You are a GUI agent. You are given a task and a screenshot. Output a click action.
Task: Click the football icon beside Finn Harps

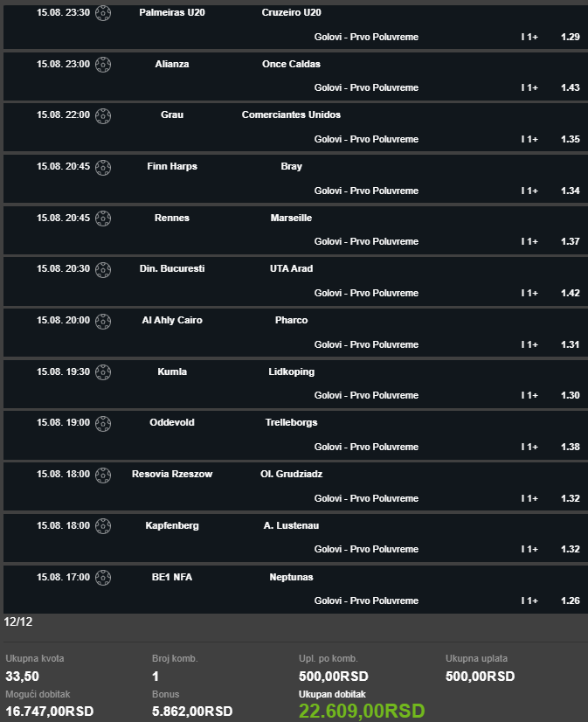pos(103,167)
